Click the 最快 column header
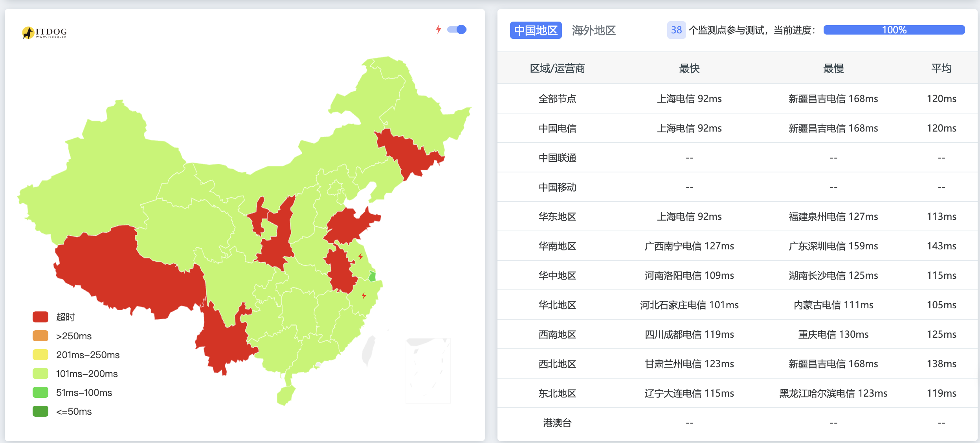The height and width of the screenshot is (443, 980). point(689,68)
